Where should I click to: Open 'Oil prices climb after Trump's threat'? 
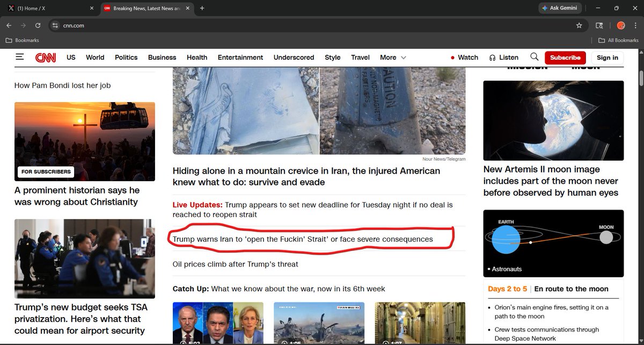pyautogui.click(x=236, y=264)
